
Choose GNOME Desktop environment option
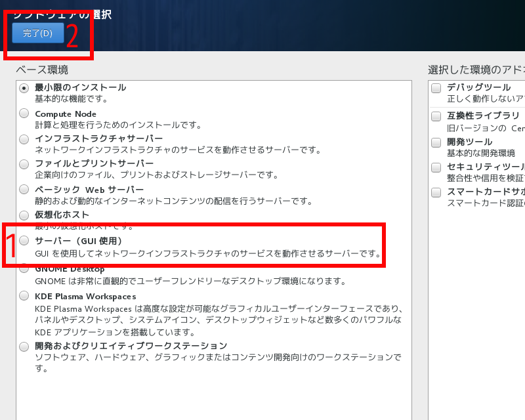[24, 268]
